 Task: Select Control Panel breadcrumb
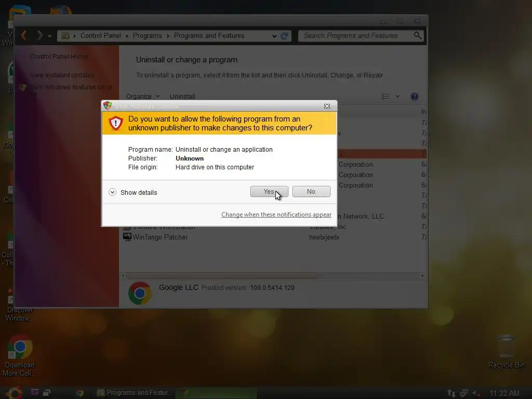coord(100,36)
